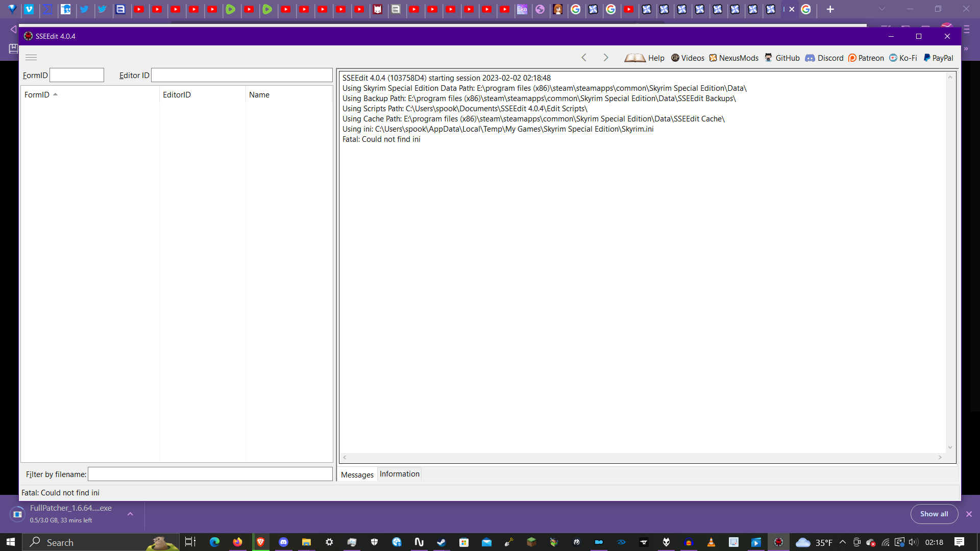The image size is (980, 551).
Task: Focus the Editor ID input field
Action: 241,75
